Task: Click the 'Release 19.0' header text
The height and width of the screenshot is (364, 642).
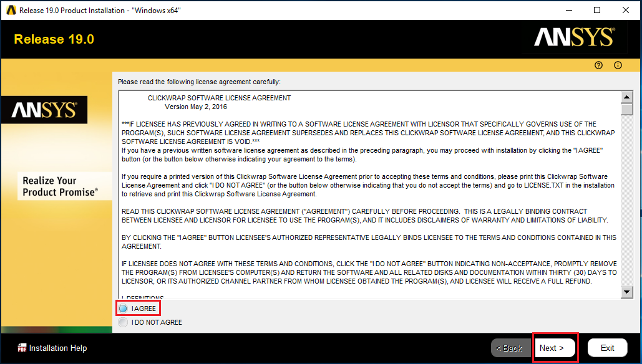Action: pos(54,39)
